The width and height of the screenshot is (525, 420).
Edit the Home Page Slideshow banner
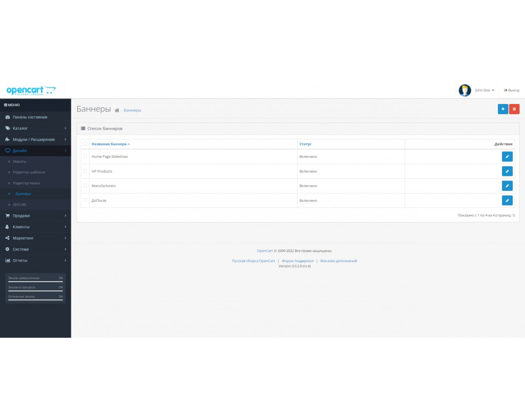point(507,156)
